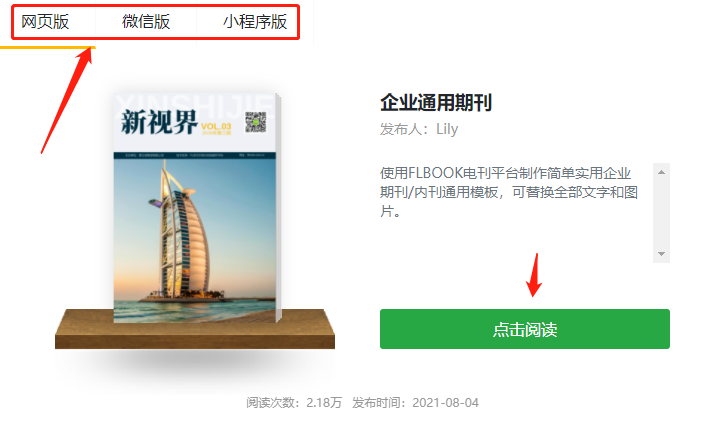Click the 新视界 masthead on the cover
The width and height of the screenshot is (721, 423).
(x=159, y=122)
